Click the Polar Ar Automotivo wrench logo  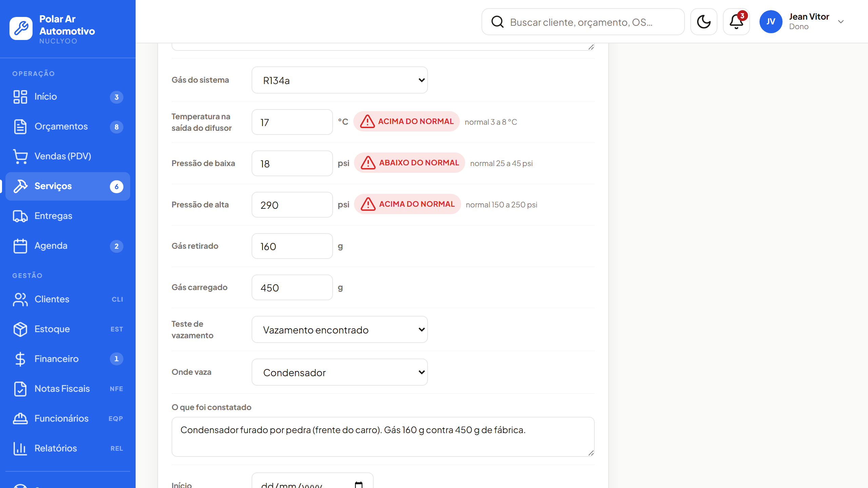click(x=21, y=28)
